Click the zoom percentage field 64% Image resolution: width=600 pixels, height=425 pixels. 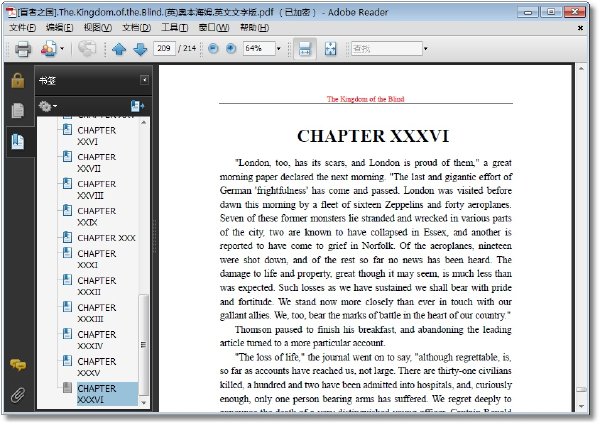(x=259, y=48)
